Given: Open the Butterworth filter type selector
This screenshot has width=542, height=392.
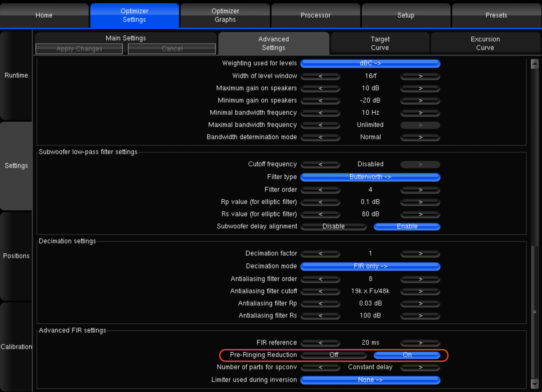Looking at the screenshot, I should (x=370, y=177).
